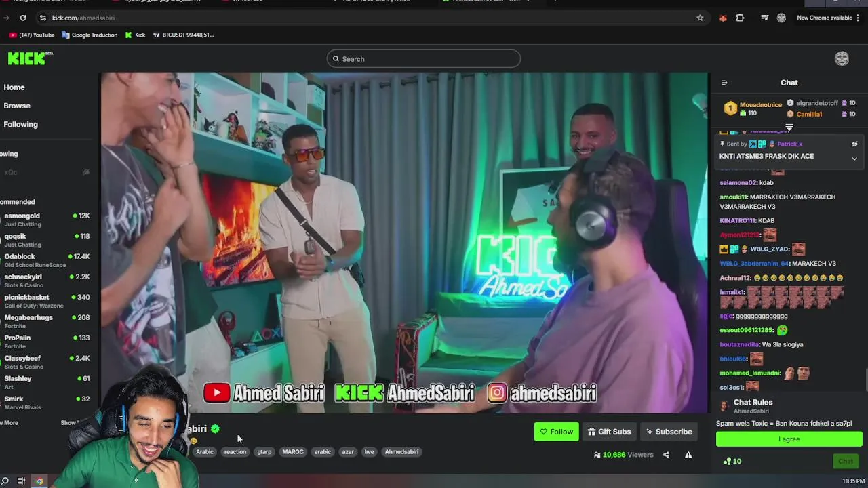Open asmongold channel in recommended list

click(46, 220)
